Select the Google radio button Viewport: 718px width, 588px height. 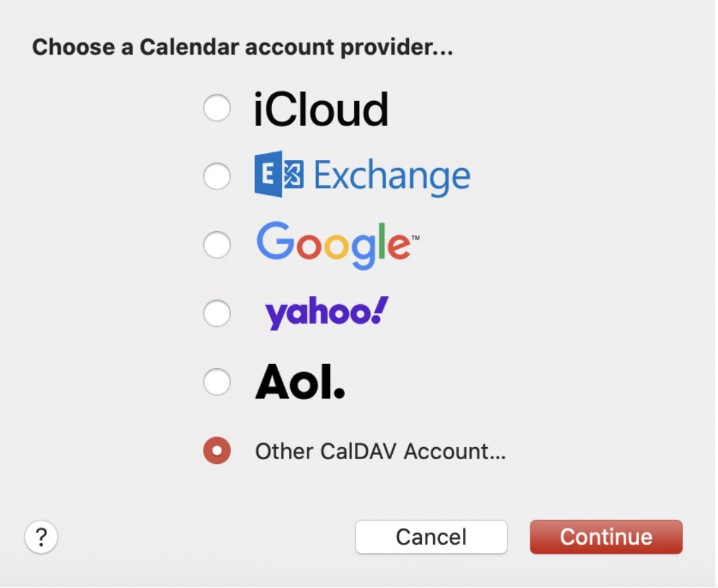point(217,245)
